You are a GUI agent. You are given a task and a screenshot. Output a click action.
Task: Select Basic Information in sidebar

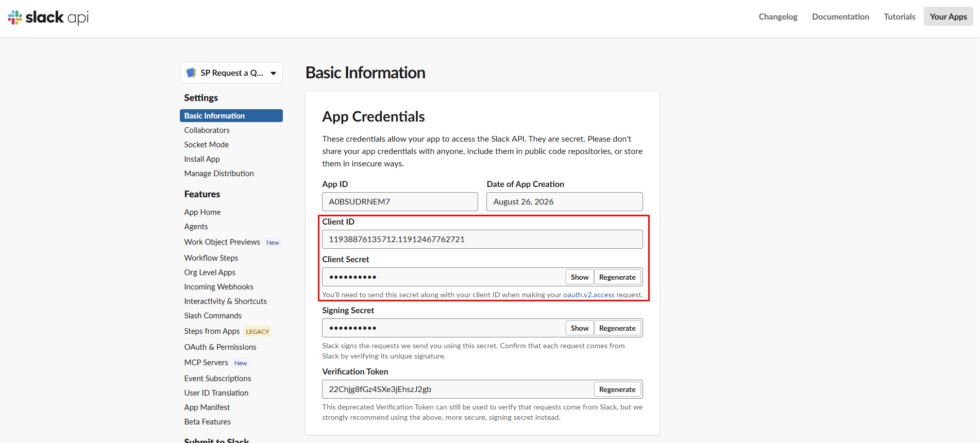pyautogui.click(x=231, y=116)
